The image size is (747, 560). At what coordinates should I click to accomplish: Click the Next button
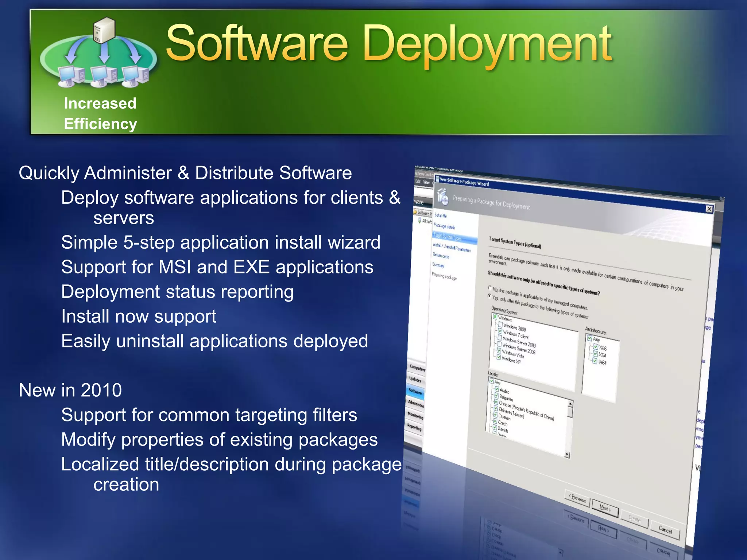[x=605, y=508]
